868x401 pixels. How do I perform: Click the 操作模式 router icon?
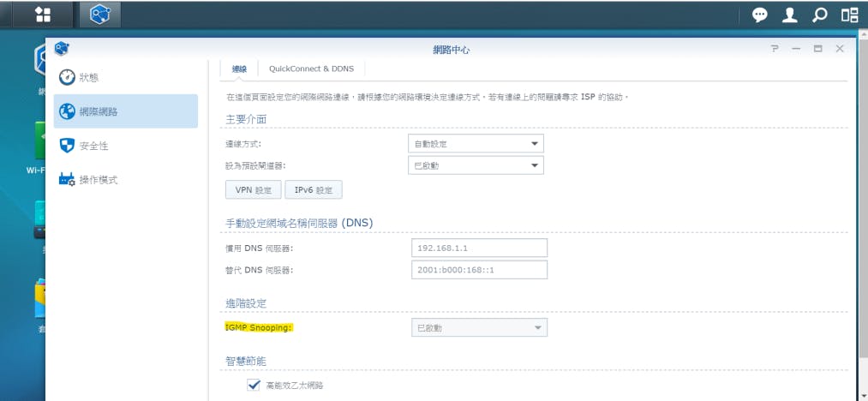pyautogui.click(x=67, y=180)
